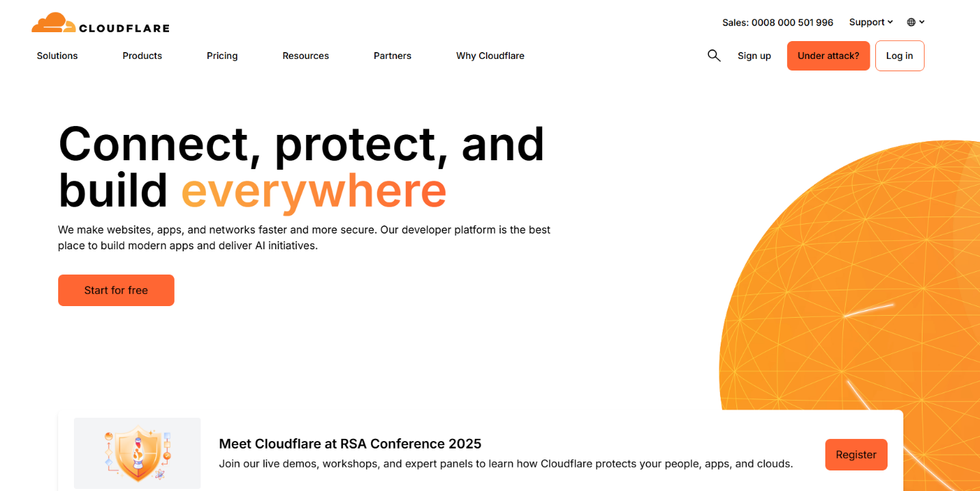Expand the Support dropdown
This screenshot has width=980, height=491.
coord(871,22)
